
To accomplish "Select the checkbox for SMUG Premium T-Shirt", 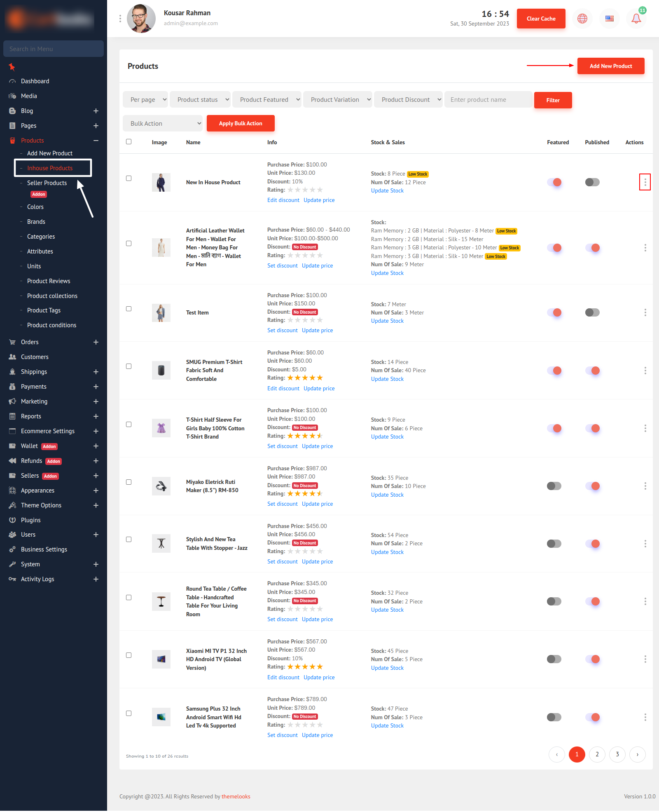I will pos(129,366).
